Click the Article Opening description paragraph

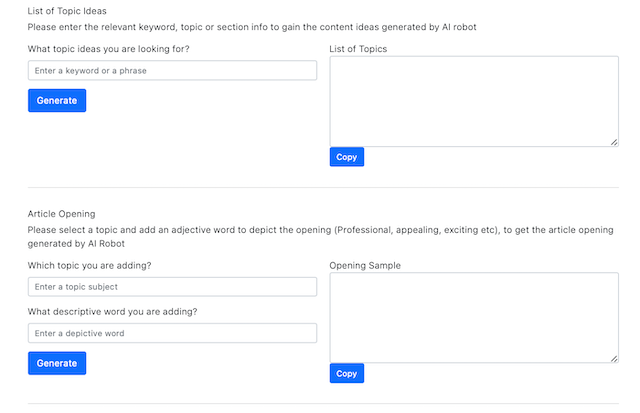320,237
